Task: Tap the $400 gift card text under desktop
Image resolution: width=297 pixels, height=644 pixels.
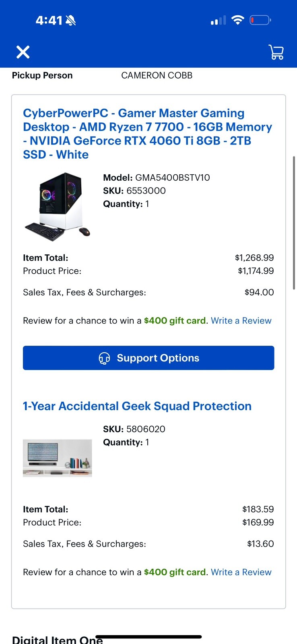Action: click(175, 320)
